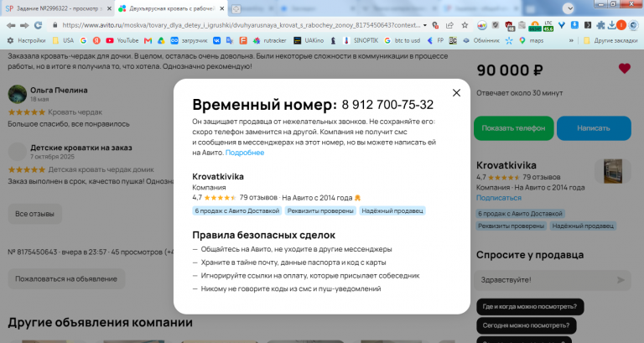Open browser downloads icon
The width and height of the screenshot is (644, 343).
click(611, 25)
